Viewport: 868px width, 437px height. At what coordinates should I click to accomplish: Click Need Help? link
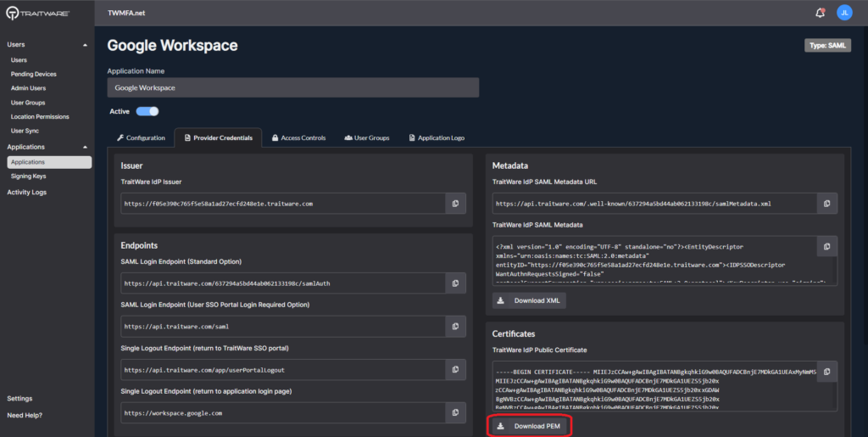point(25,415)
